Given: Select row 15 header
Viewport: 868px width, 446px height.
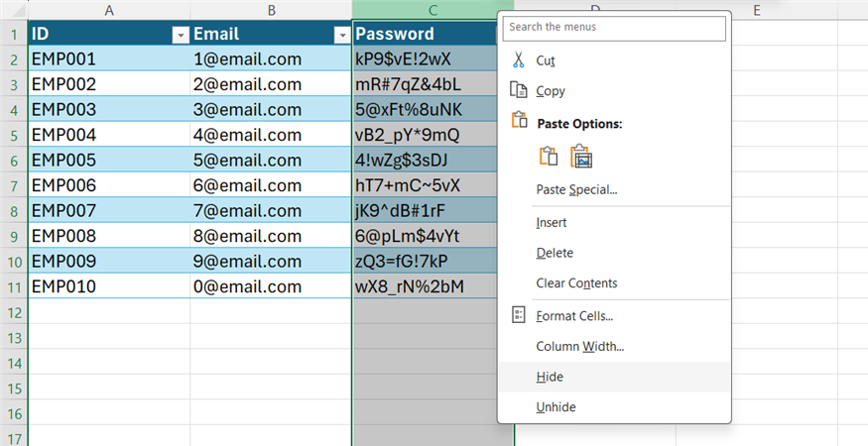Looking at the screenshot, I should 14,388.
